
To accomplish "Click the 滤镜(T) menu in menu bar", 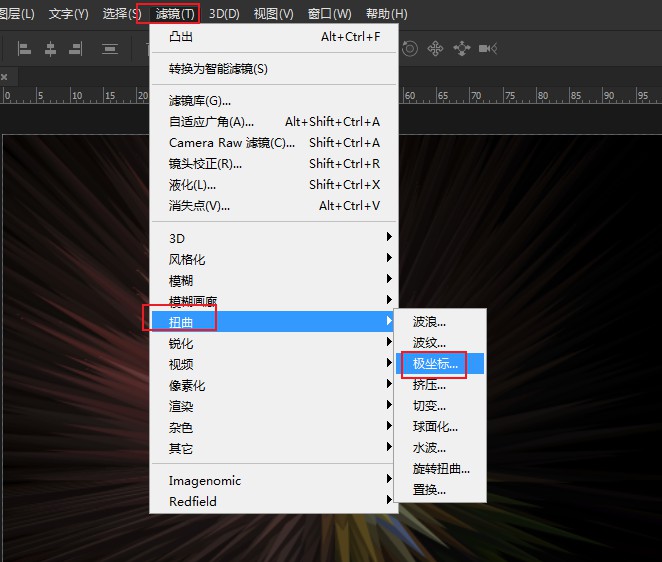I will 175,14.
